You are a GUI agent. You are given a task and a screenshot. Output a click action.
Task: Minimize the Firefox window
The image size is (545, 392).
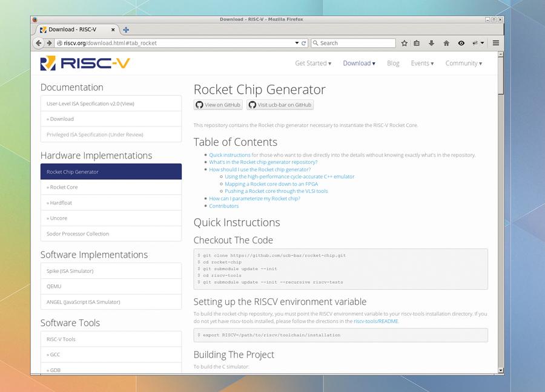click(x=487, y=19)
